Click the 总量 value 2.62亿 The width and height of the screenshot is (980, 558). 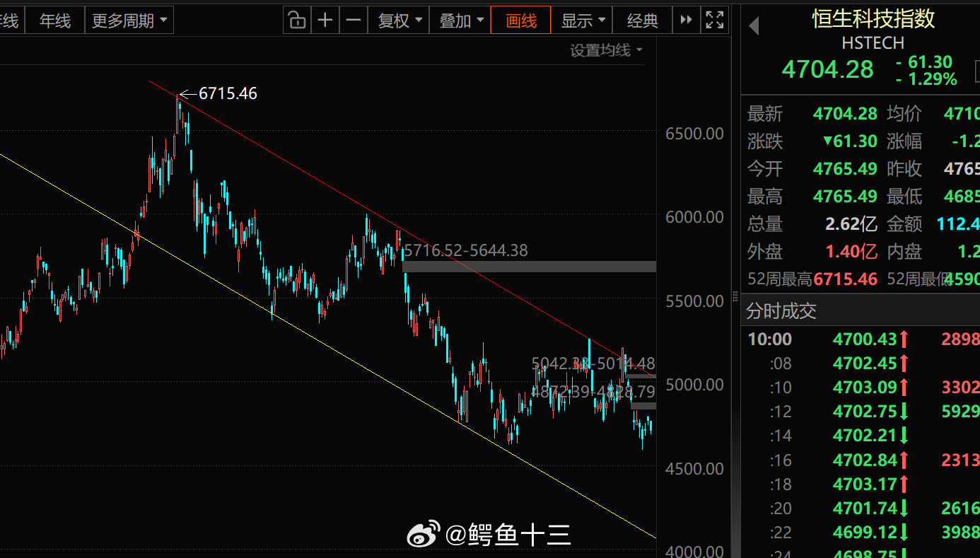pyautogui.click(x=851, y=224)
